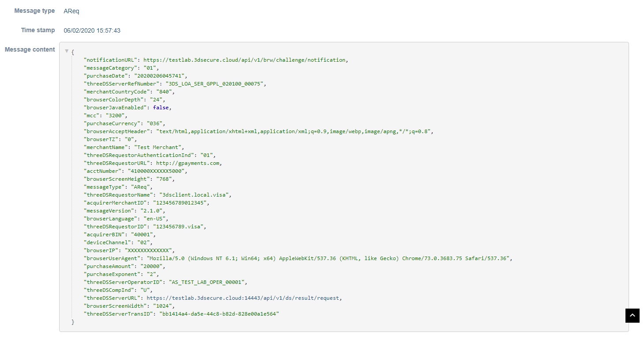This screenshot has width=644, height=339.
Task: Open the notificationURL challenge notification link
Action: pyautogui.click(x=245, y=60)
